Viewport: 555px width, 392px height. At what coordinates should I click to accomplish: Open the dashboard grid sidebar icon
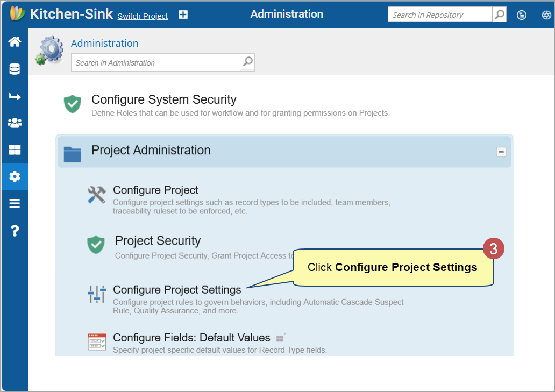click(x=15, y=149)
